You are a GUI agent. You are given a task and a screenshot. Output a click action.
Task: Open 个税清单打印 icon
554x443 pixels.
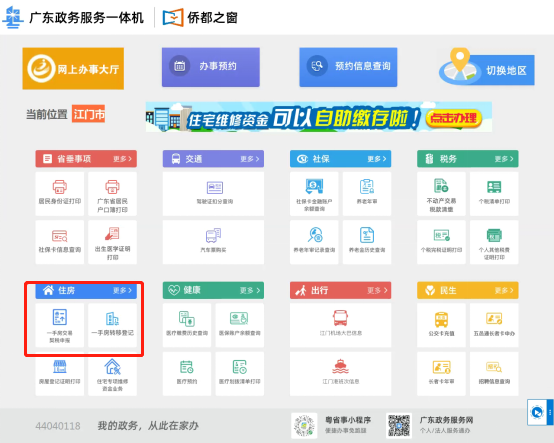pos(494,187)
